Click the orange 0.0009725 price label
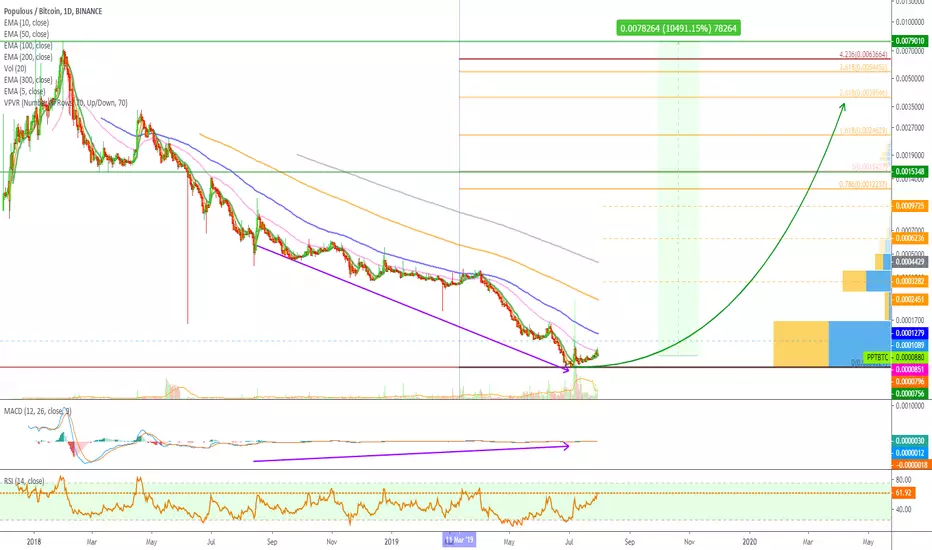This screenshot has width=932, height=550. point(910,206)
